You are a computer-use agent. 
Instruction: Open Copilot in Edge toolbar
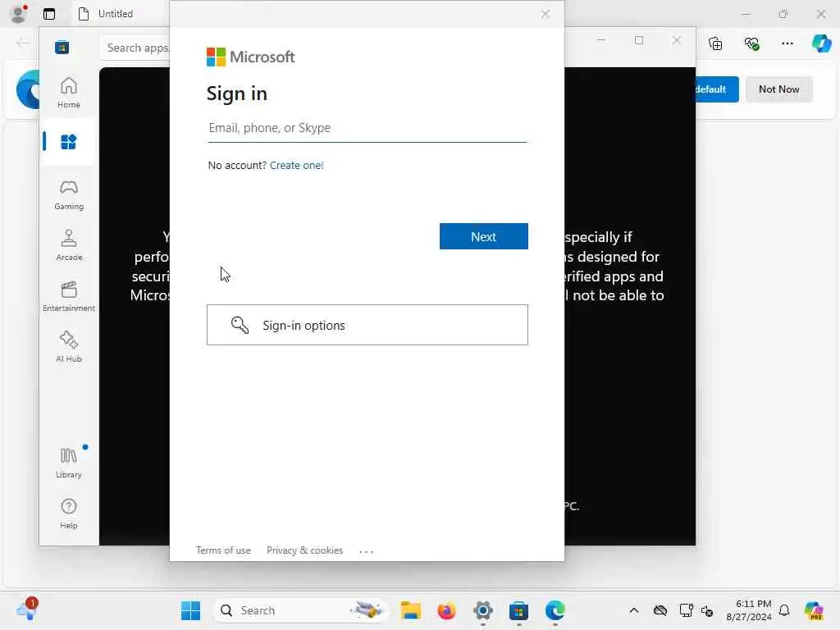[x=821, y=43]
